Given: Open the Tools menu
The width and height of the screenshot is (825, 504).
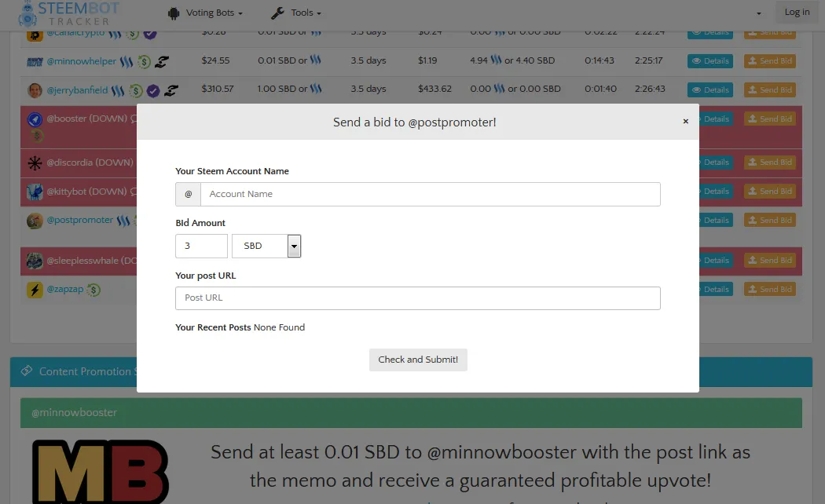Looking at the screenshot, I should [x=295, y=13].
